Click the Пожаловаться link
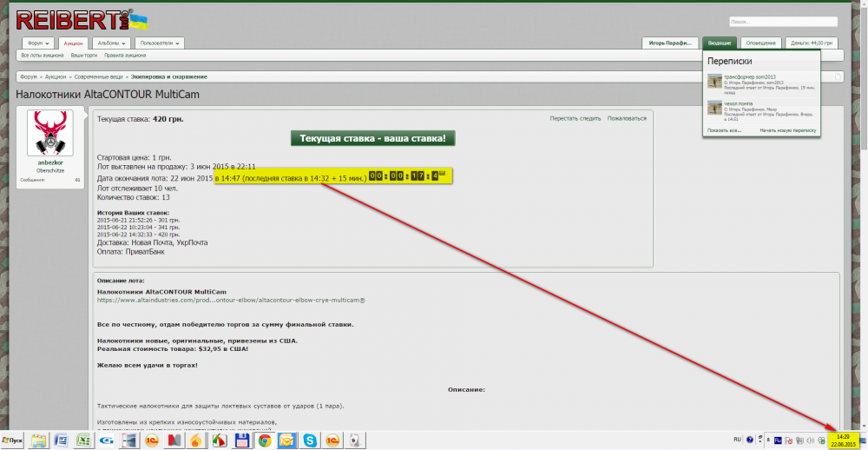868x450 pixels. click(627, 118)
